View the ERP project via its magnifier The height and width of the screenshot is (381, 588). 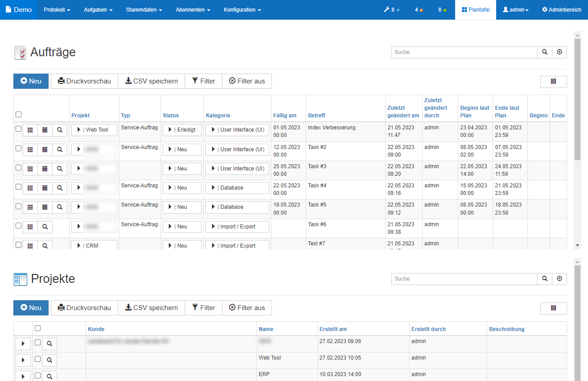pyautogui.click(x=49, y=377)
